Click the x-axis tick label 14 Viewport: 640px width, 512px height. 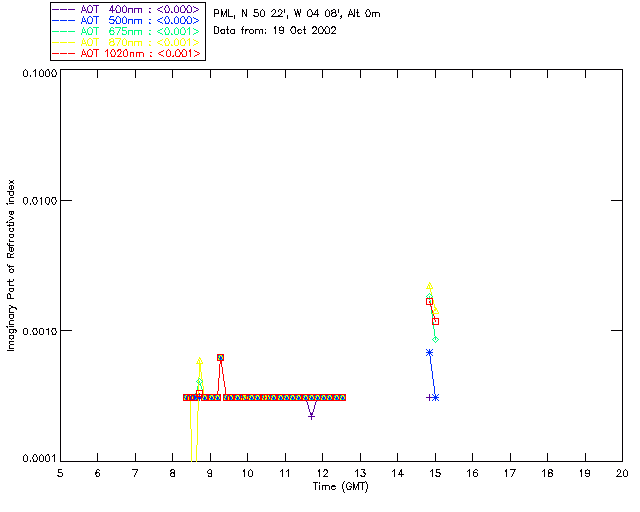click(398, 473)
